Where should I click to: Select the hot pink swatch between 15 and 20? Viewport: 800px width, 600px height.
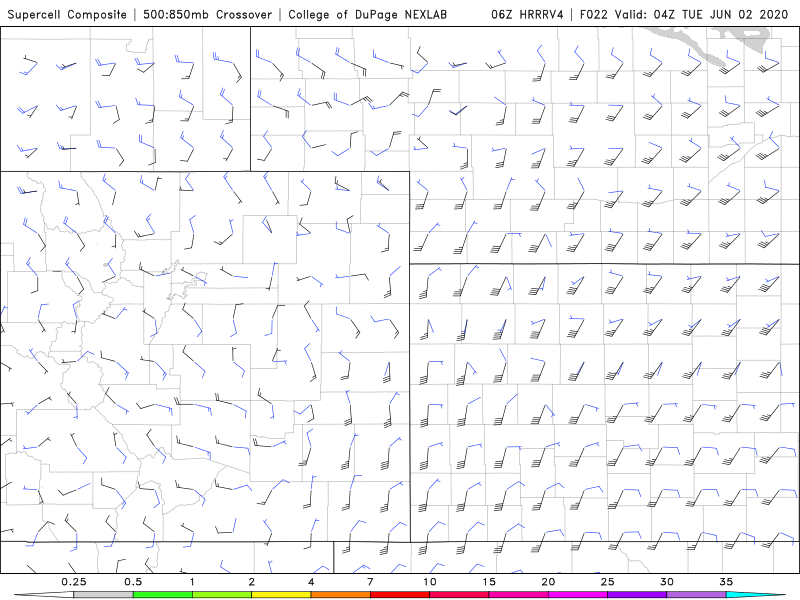click(518, 595)
